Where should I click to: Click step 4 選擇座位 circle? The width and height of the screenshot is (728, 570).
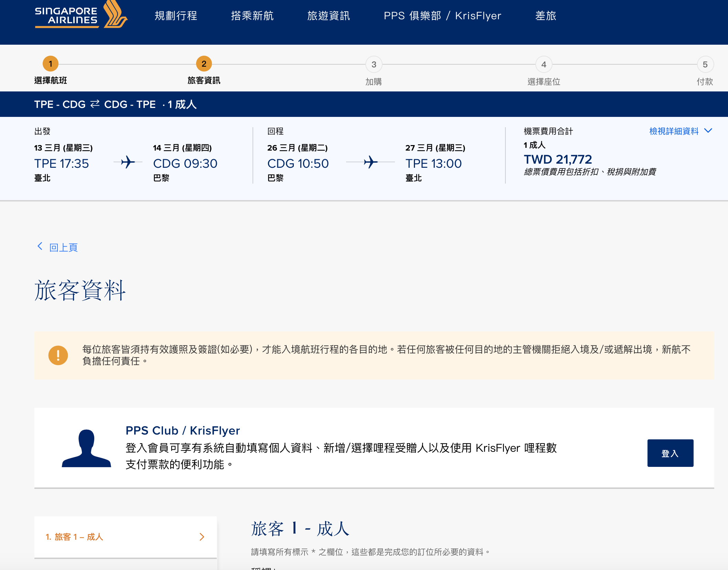(543, 64)
